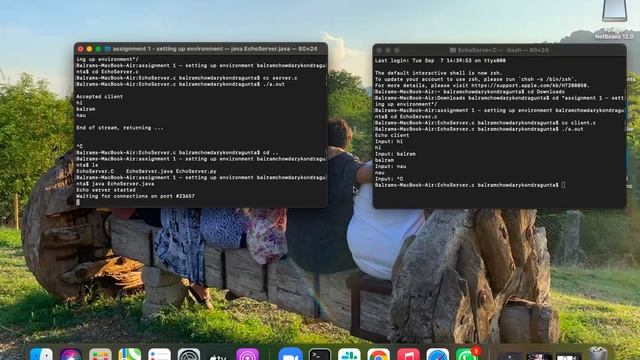
Task: Open Slack app in the dock
Action: tap(349, 355)
